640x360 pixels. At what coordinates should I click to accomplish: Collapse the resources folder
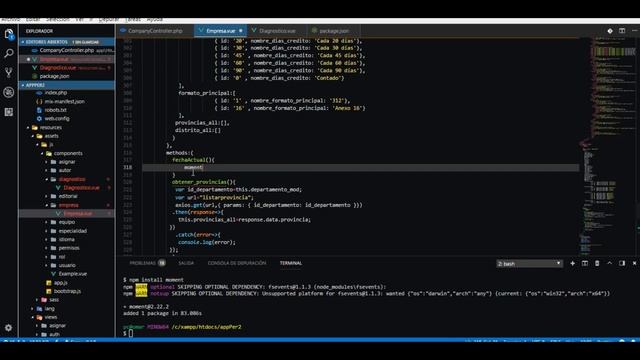click(x=28, y=128)
